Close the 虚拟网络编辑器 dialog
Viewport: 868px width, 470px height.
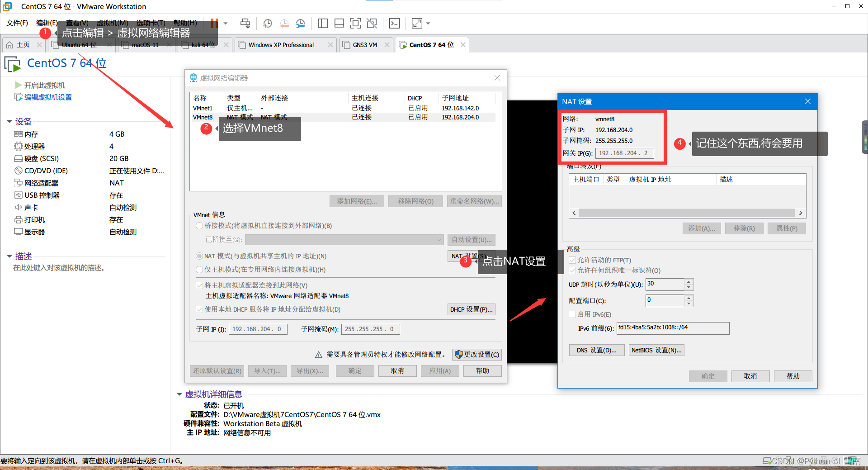point(497,78)
